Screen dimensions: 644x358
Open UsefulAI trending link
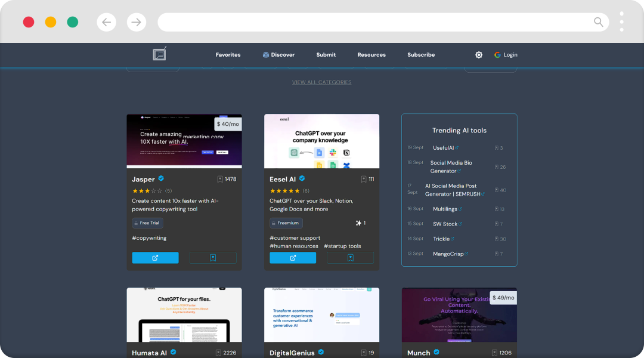(x=445, y=147)
